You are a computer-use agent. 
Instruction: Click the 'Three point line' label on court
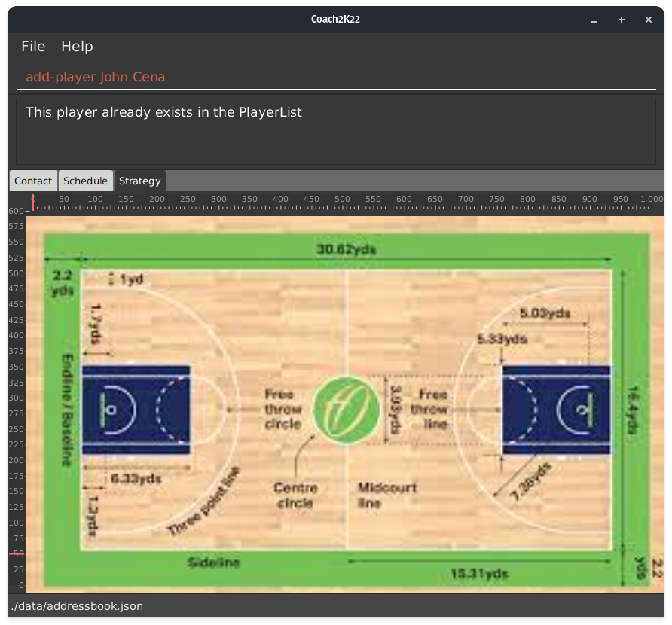click(204, 502)
